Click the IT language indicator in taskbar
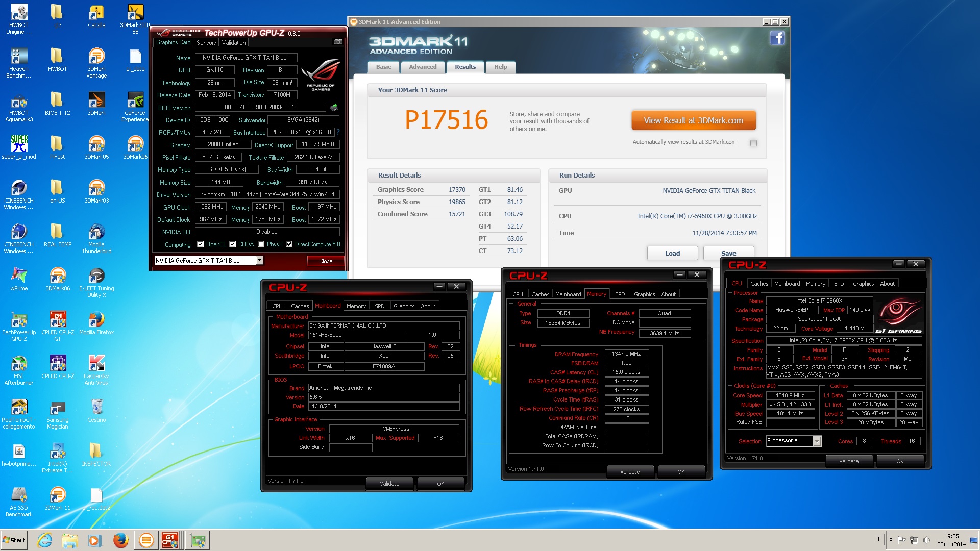Screen dimensions: 980x551 [x=878, y=539]
